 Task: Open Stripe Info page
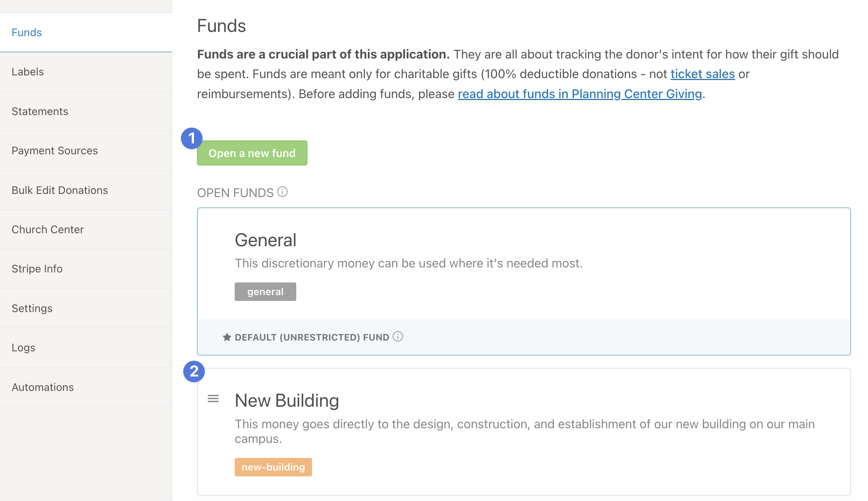coord(86,269)
